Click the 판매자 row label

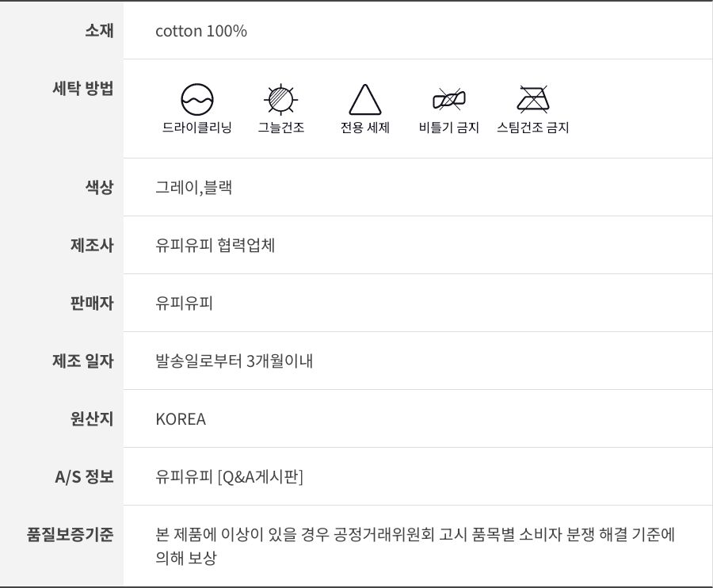[x=92, y=304]
